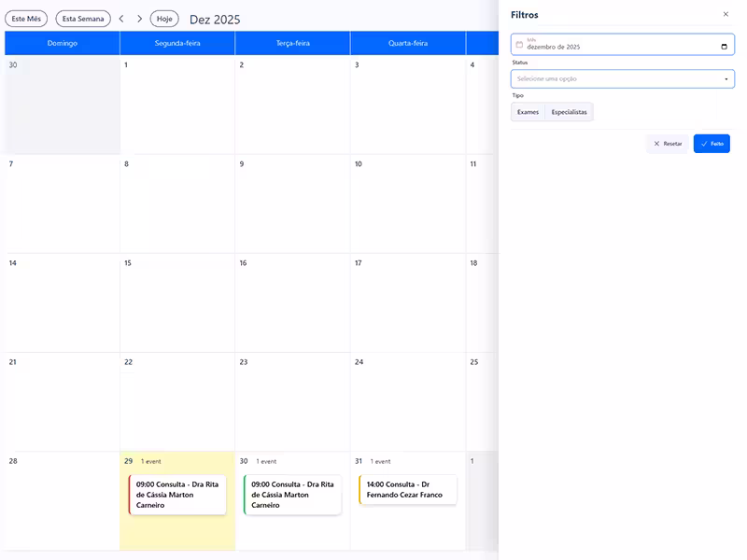Click the check icon inside Feito button

[x=703, y=143]
